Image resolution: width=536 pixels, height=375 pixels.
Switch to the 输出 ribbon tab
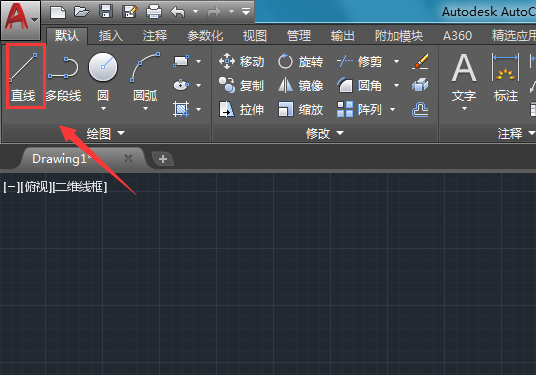[343, 36]
